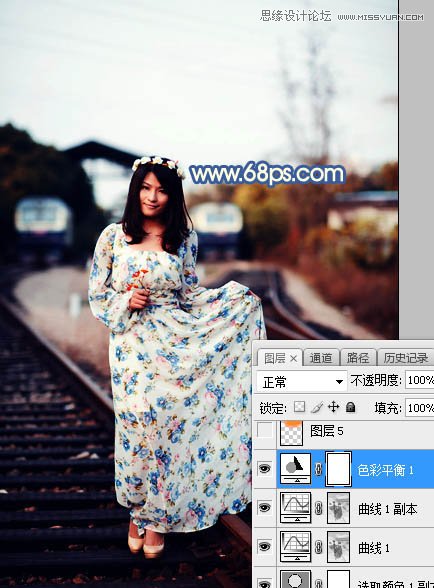434x588 pixels.
Task: Click lock position move icon
Action: (333, 407)
